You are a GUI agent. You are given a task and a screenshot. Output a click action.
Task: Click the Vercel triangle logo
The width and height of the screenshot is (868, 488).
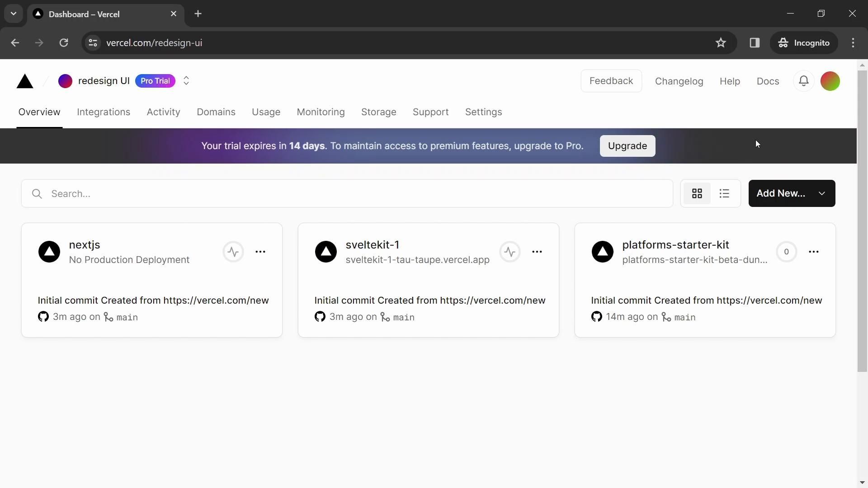tap(25, 81)
